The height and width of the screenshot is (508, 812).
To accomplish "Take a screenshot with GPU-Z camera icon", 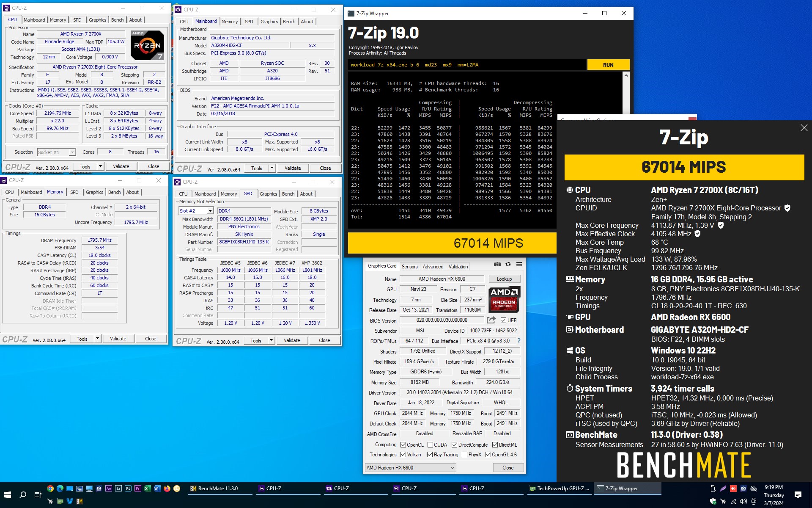I will pyautogui.click(x=497, y=265).
